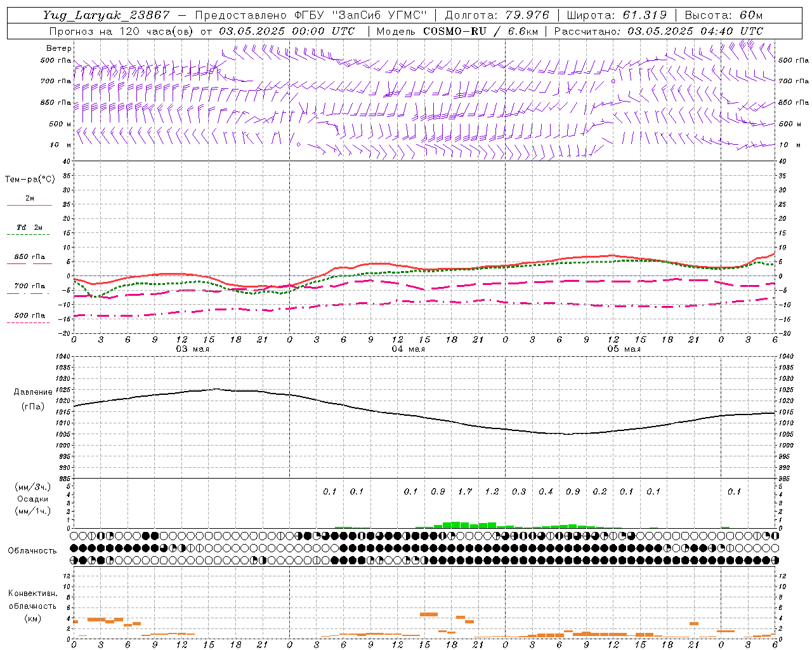The width and height of the screenshot is (812, 650).
Task: Click the Td 2м legend label
Action: (x=29, y=227)
